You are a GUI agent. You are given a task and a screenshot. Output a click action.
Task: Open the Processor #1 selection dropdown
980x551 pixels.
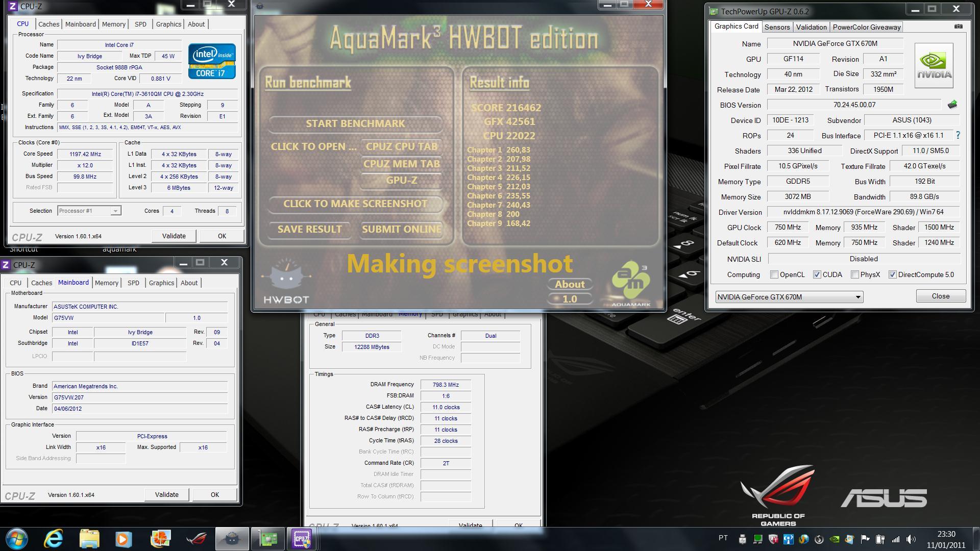(x=89, y=211)
